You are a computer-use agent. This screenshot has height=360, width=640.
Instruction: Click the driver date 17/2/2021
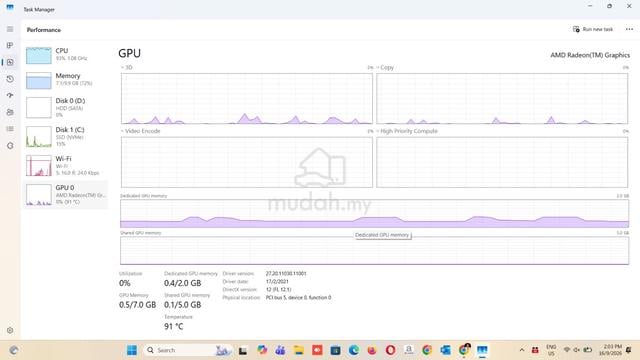click(277, 282)
